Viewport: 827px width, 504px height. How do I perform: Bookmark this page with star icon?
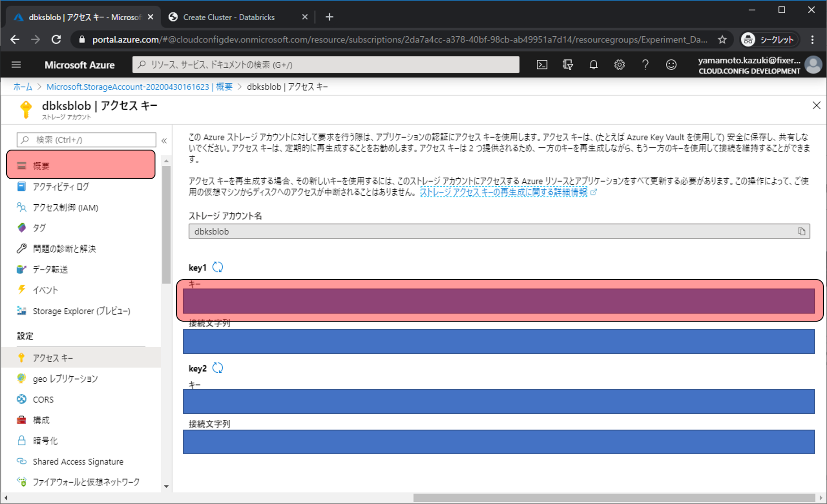[x=722, y=40]
